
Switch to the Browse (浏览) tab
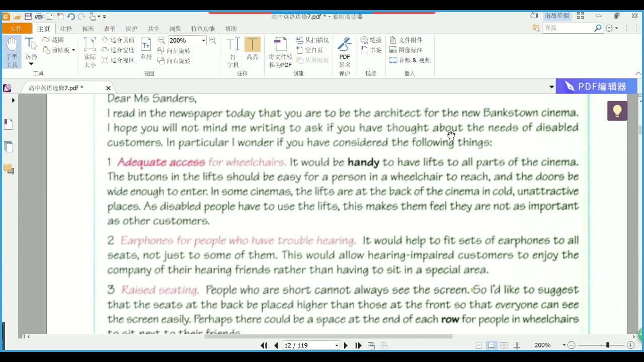click(x=175, y=29)
